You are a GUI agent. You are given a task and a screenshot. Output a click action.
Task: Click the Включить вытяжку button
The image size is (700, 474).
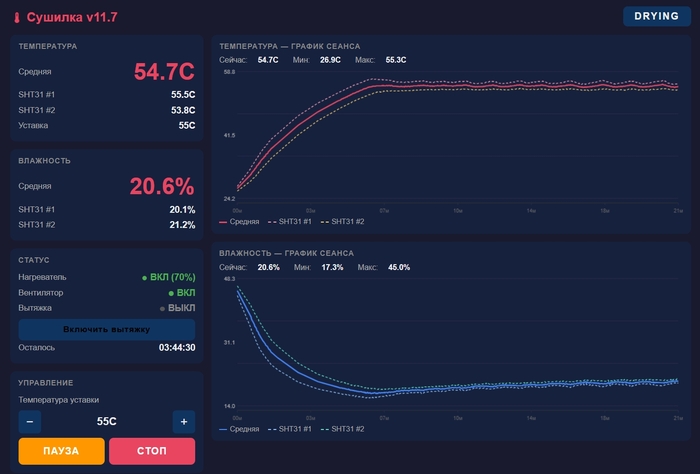coord(107,329)
